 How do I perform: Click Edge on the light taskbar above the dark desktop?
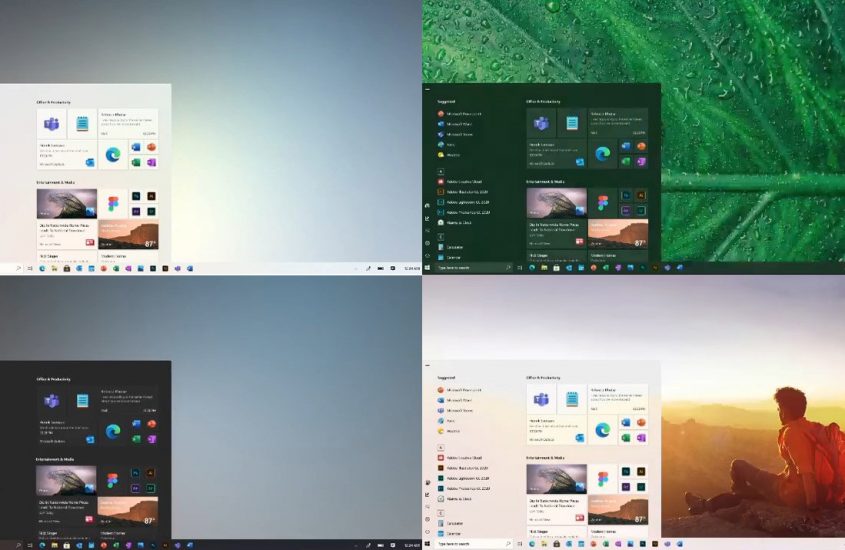(42, 268)
